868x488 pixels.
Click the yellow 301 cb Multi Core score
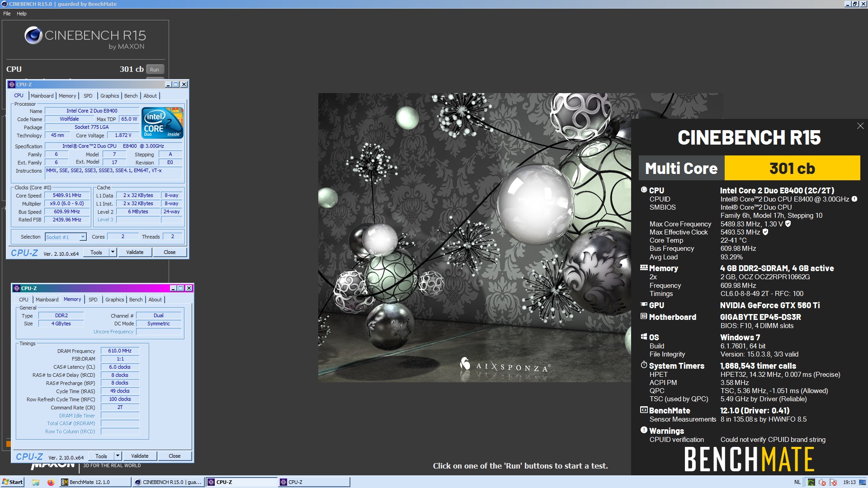(x=792, y=168)
